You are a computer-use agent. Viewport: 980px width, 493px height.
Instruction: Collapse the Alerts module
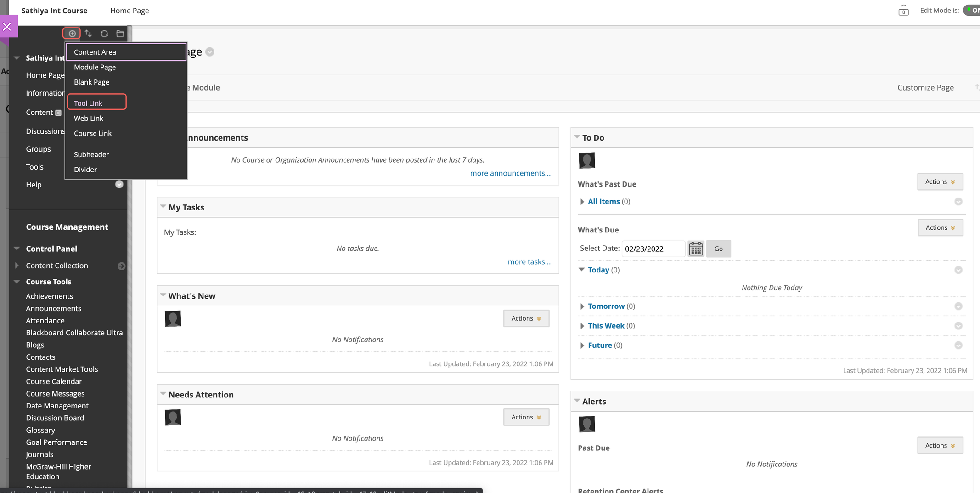tap(577, 401)
